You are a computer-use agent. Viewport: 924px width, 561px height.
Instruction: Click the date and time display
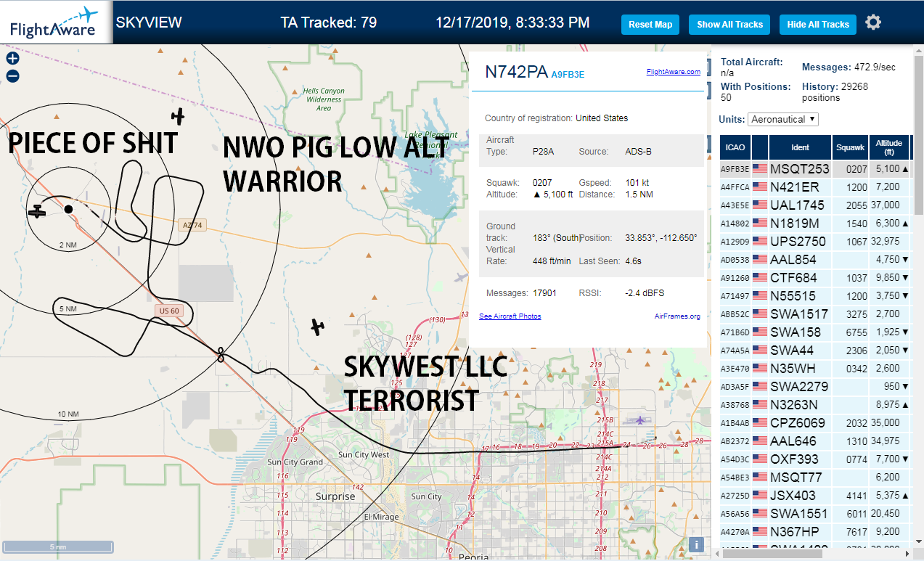click(512, 22)
